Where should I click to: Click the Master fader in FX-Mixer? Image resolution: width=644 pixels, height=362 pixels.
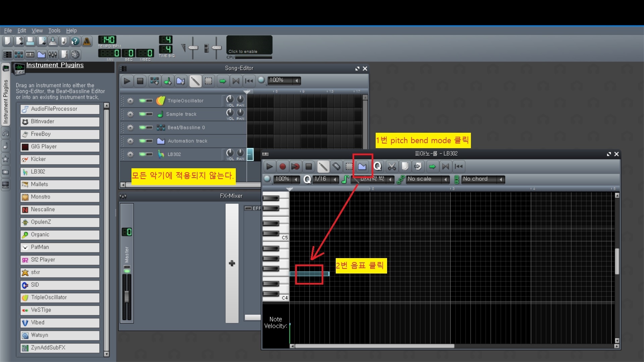(127, 296)
